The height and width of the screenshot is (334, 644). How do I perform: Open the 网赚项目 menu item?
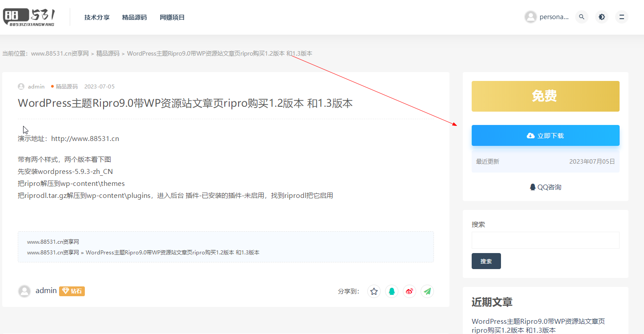[x=172, y=17]
